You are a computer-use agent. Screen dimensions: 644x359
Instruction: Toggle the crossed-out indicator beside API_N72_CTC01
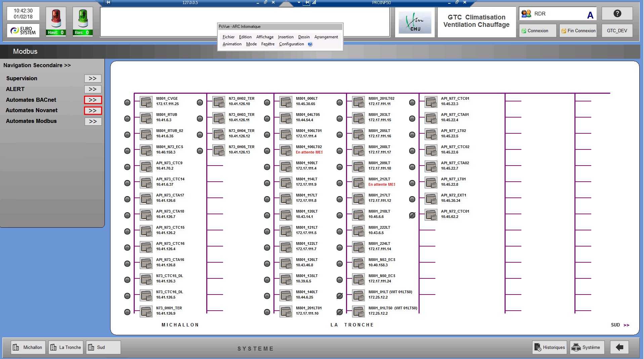pos(412,215)
